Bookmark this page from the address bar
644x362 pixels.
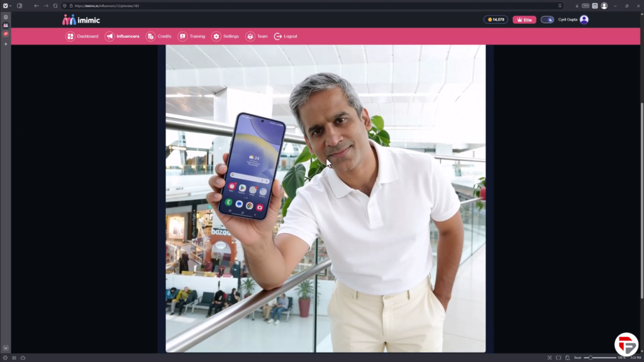560,6
